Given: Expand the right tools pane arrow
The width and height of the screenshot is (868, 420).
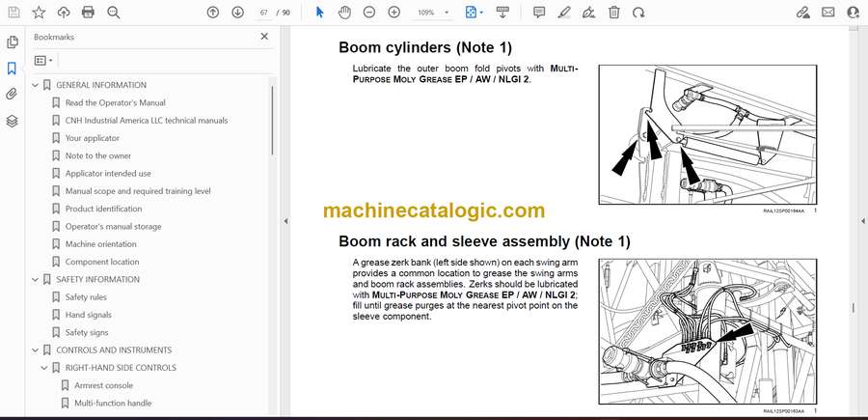Looking at the screenshot, I should [x=862, y=221].
